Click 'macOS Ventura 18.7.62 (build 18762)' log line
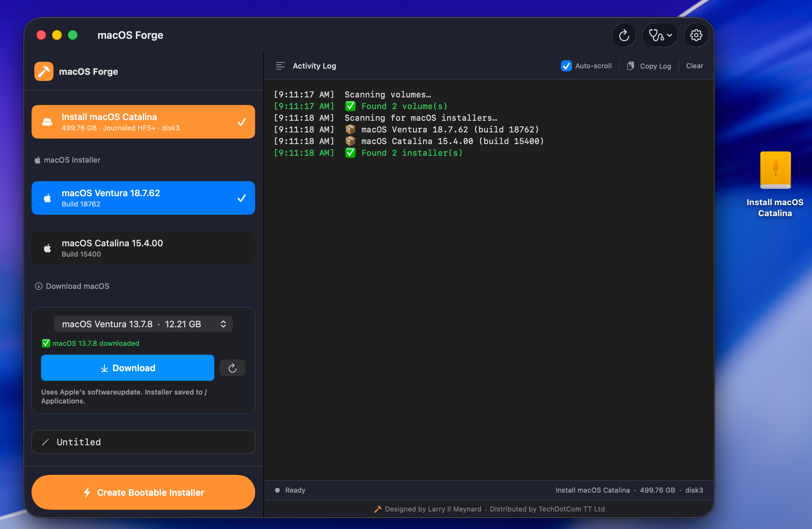812x529 pixels. [x=407, y=129]
